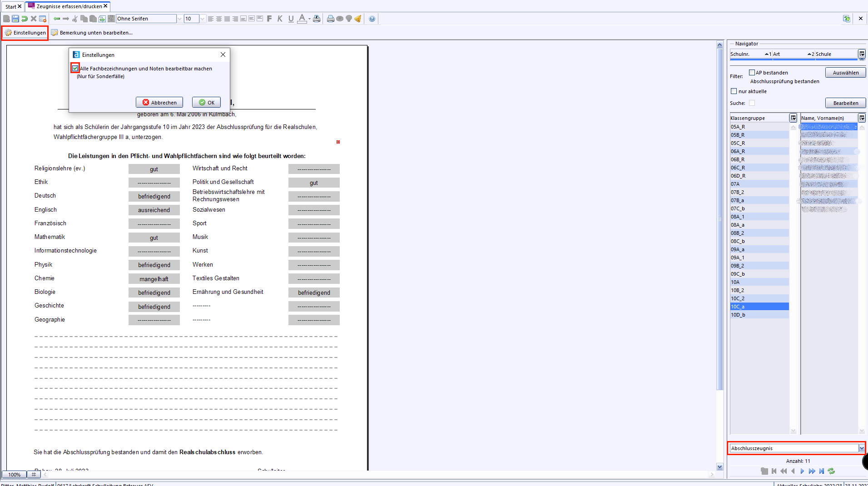Apply centered text alignment
The width and height of the screenshot is (868, 486).
click(x=219, y=19)
